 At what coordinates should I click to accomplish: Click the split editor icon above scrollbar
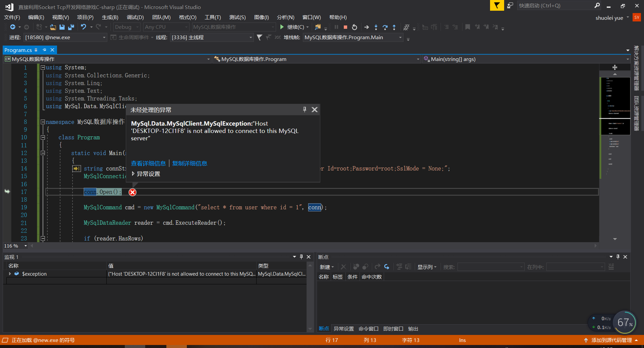click(615, 67)
